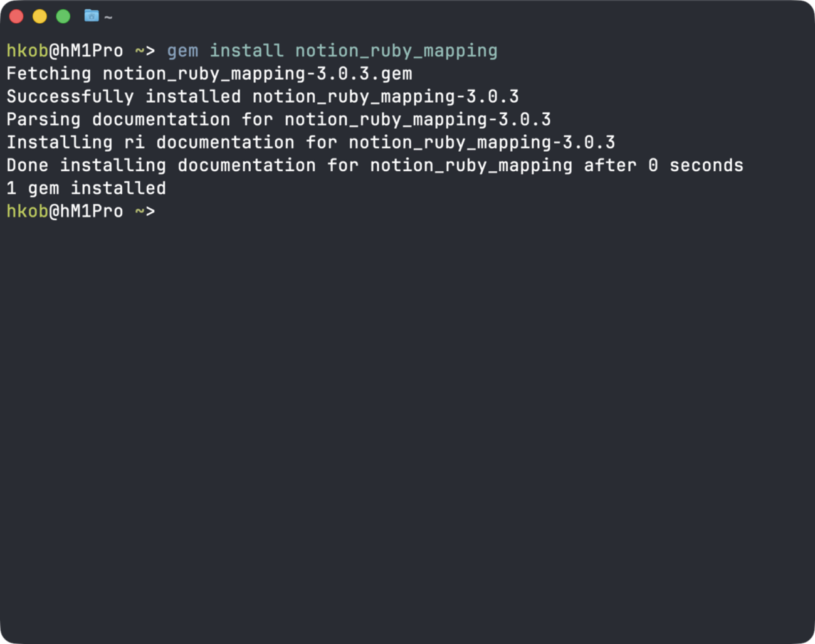
Task: Click the tilde label beside the folder icon
Action: 108,17
